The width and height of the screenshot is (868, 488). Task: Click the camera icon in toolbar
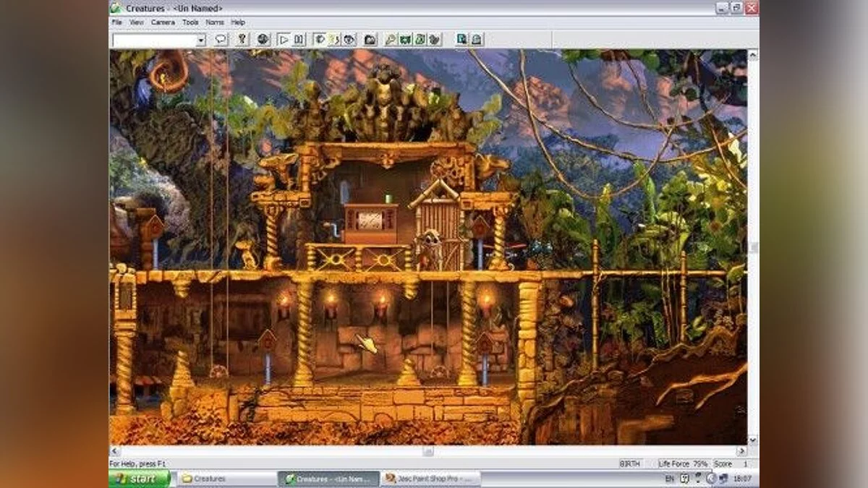(370, 40)
